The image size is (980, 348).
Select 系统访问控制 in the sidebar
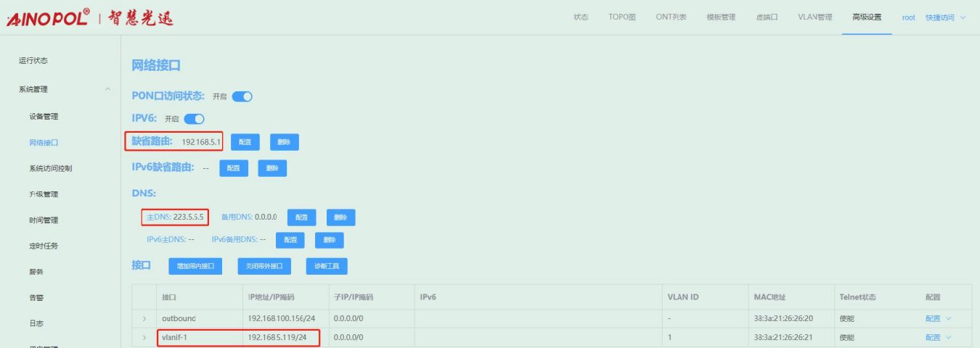50,168
